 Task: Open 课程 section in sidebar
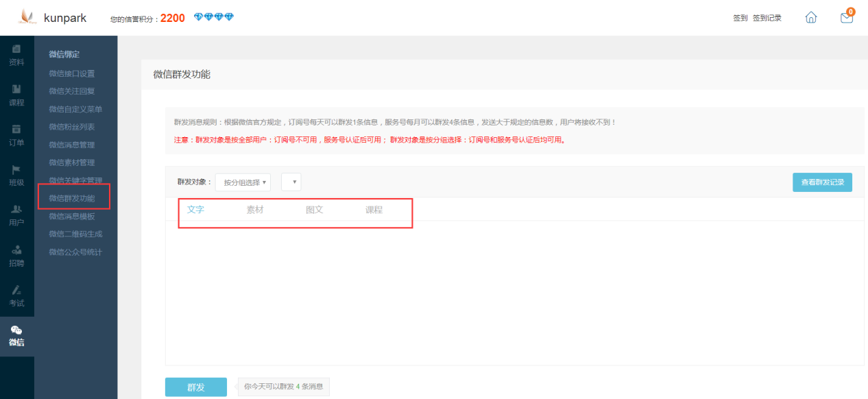(x=16, y=96)
